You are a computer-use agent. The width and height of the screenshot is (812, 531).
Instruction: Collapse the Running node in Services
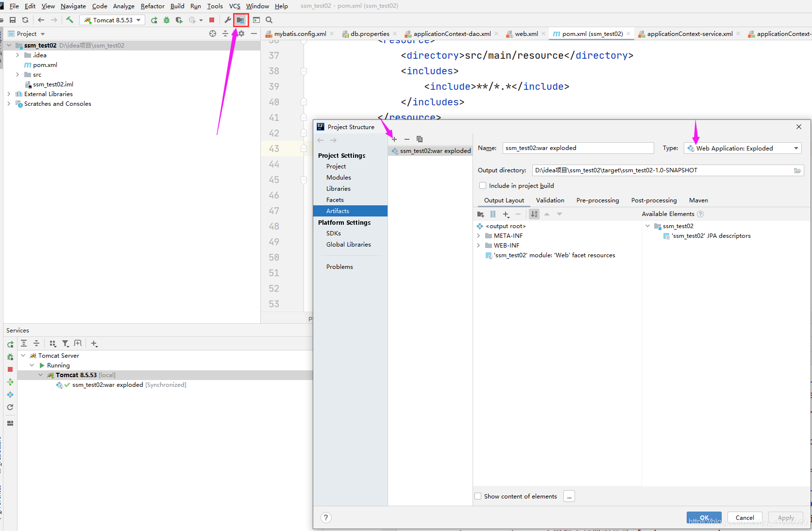[x=32, y=365]
